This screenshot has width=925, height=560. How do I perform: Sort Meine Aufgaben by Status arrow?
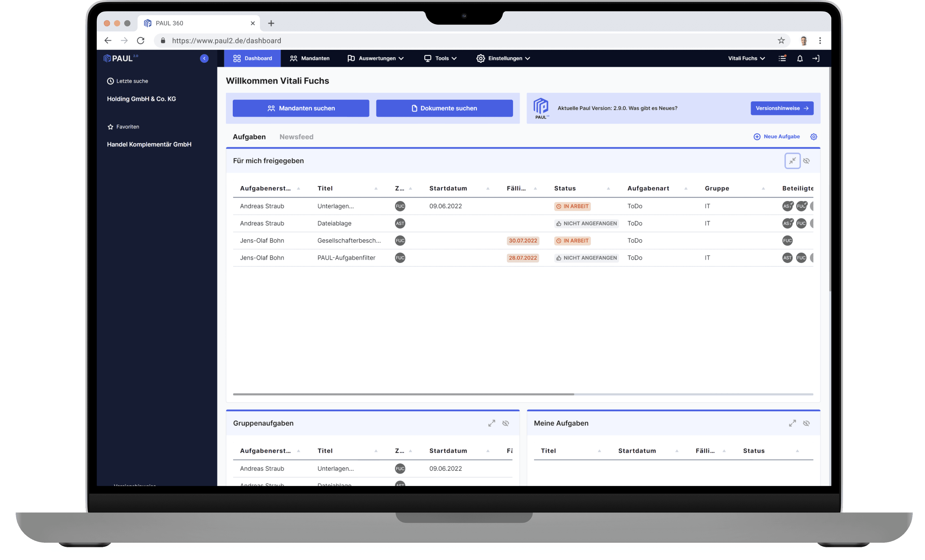797,451
